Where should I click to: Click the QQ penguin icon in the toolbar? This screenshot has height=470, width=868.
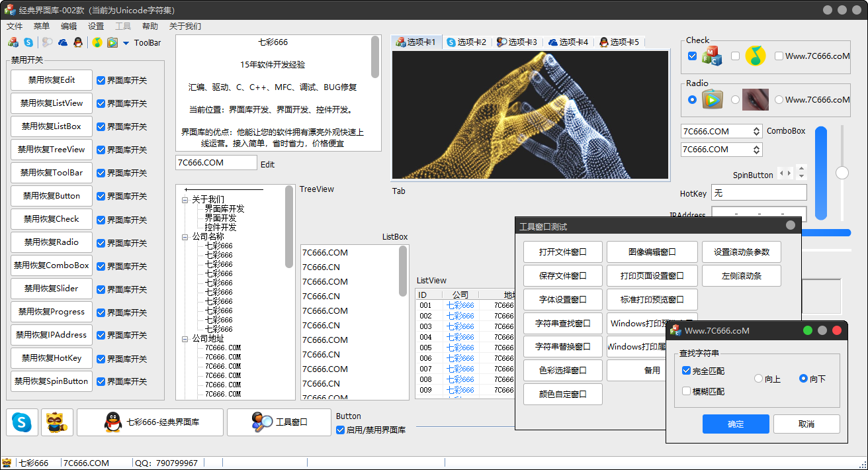[x=78, y=42]
